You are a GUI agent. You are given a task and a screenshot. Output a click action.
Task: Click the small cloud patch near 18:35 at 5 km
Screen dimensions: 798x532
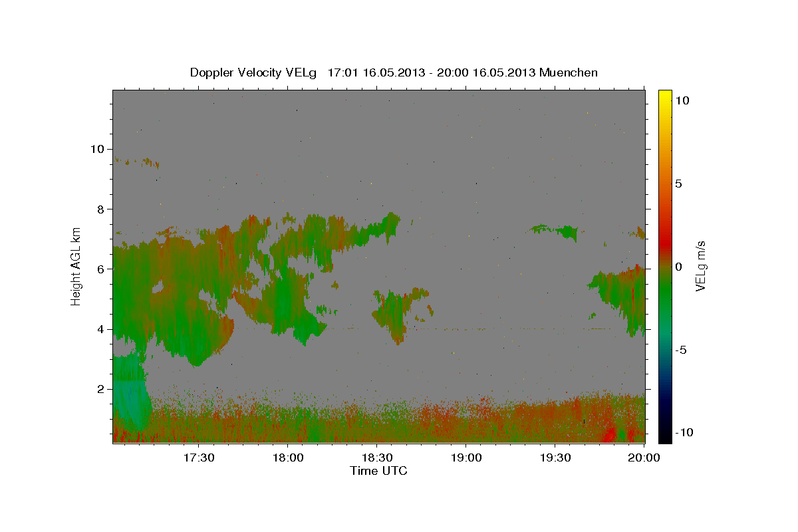tap(399, 314)
